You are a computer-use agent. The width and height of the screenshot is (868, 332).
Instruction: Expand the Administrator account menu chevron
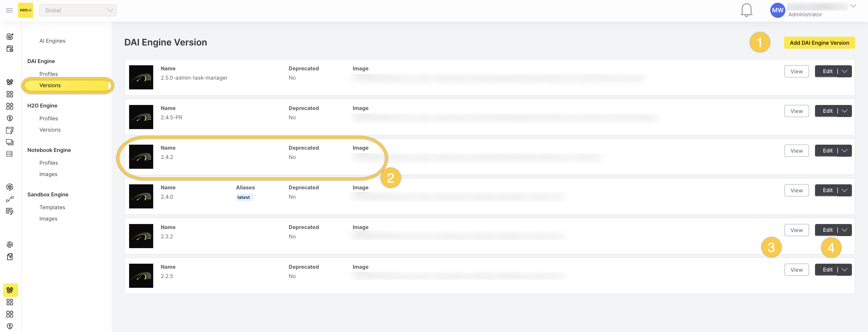853,6
